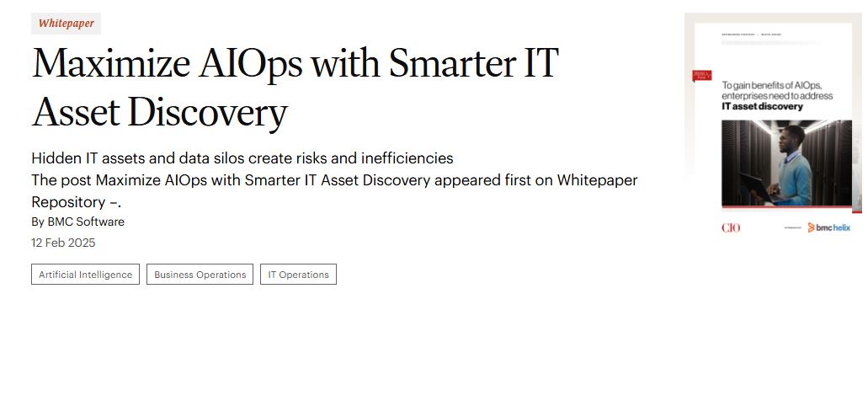Click the 12 Feb 2025 publication date

point(63,243)
